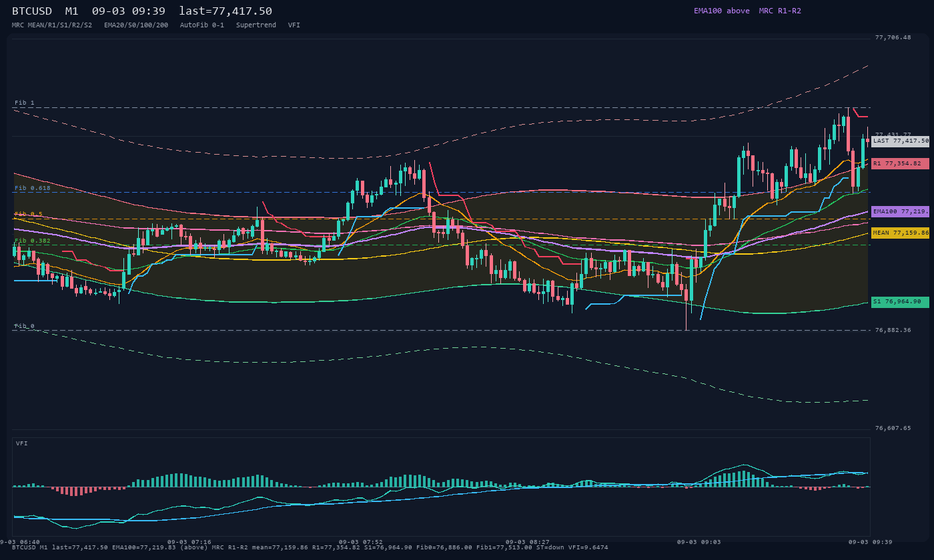Click the EMA100 77,219 price tag

(900, 211)
